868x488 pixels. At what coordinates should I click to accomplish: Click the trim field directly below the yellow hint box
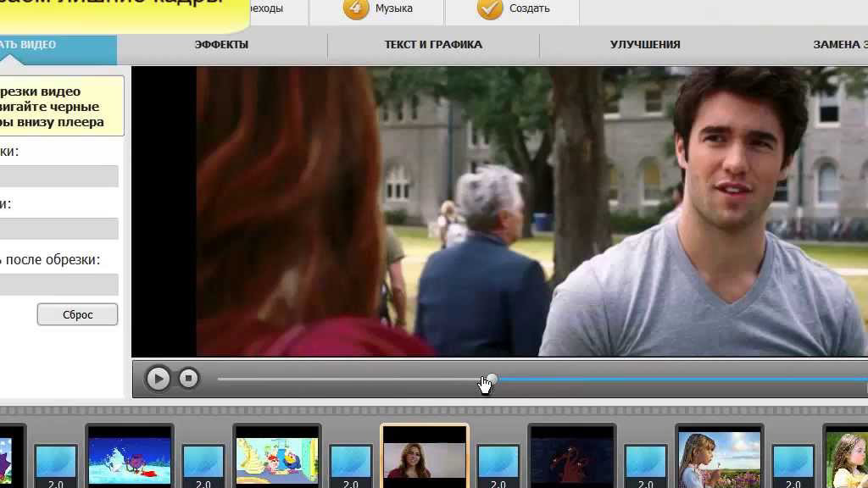58,176
